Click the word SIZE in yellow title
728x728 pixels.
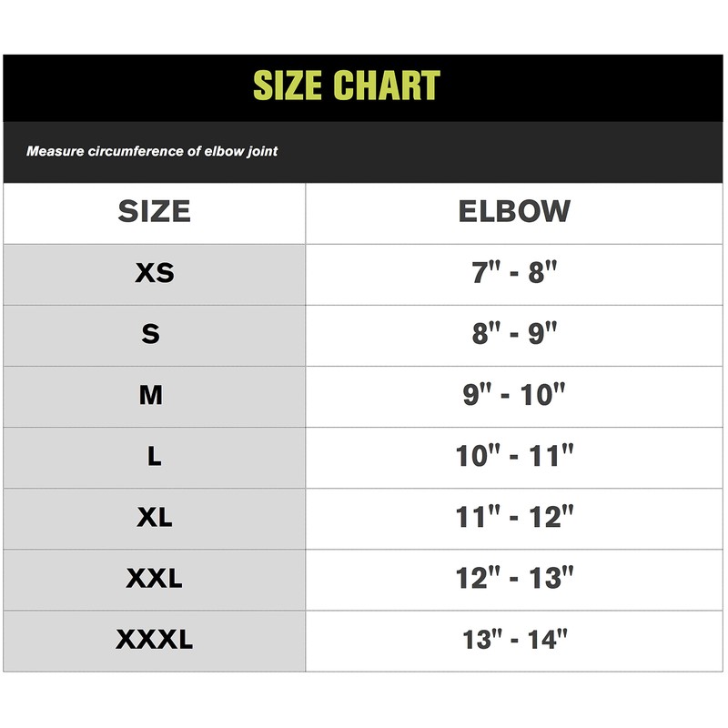point(288,86)
